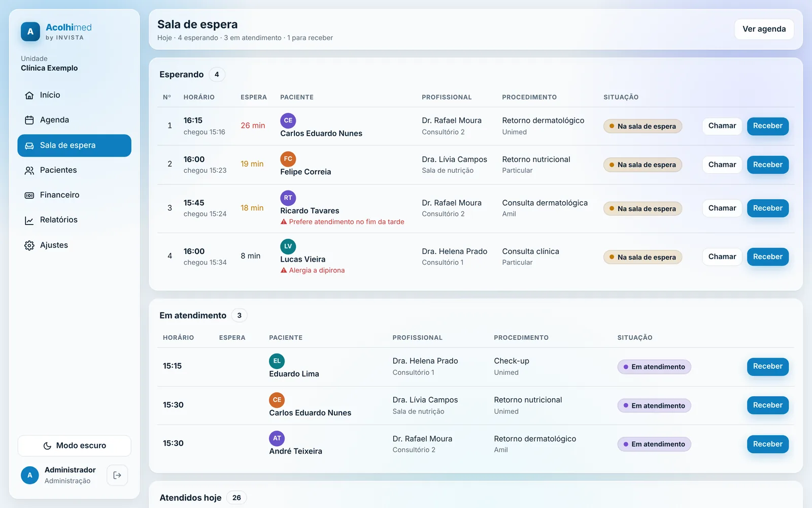812x508 pixels.
Task: Call Ricardo Tavares with Chamar
Action: point(722,208)
